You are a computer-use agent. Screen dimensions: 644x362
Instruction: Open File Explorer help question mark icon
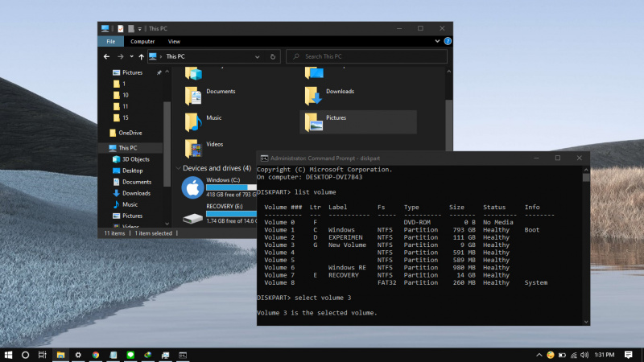coord(448,41)
